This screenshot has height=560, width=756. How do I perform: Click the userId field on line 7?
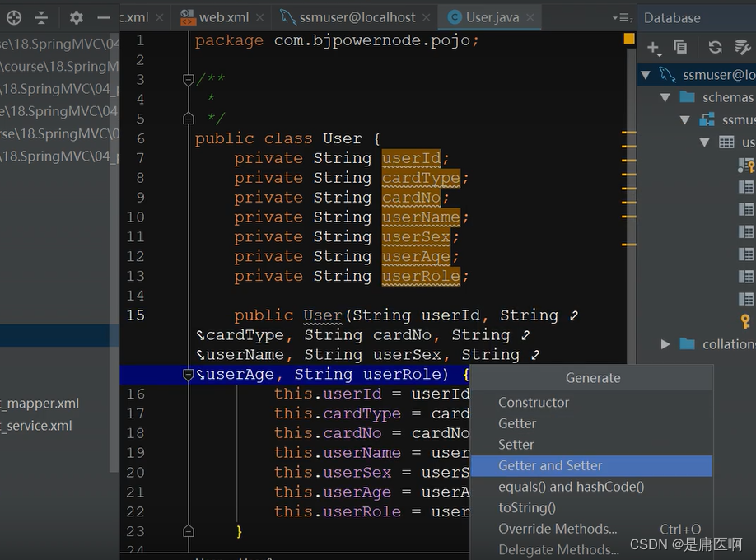pos(411,158)
